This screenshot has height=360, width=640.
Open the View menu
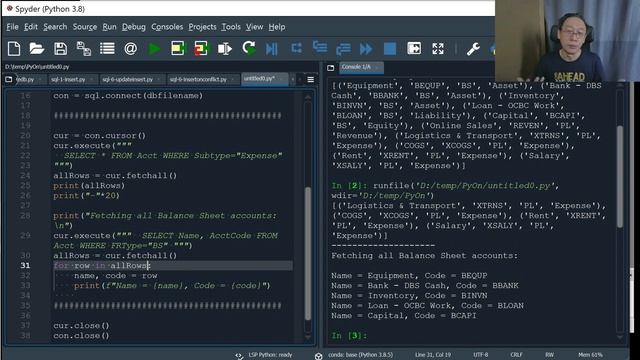(x=254, y=27)
